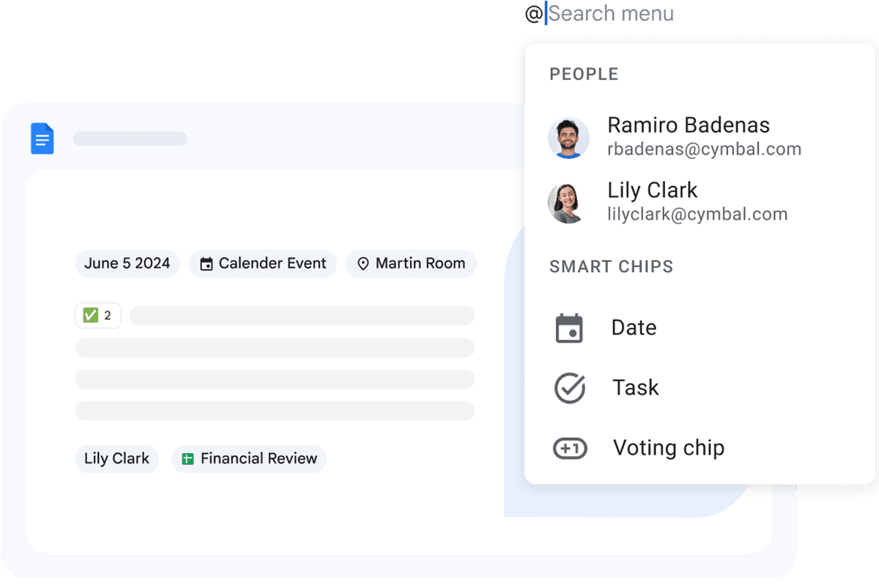This screenshot has width=879, height=588.
Task: Toggle the green checkmark voting chip
Action: 98,316
